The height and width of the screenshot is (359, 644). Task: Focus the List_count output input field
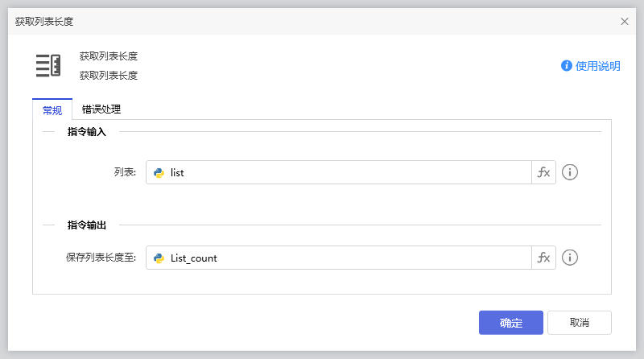(346, 258)
